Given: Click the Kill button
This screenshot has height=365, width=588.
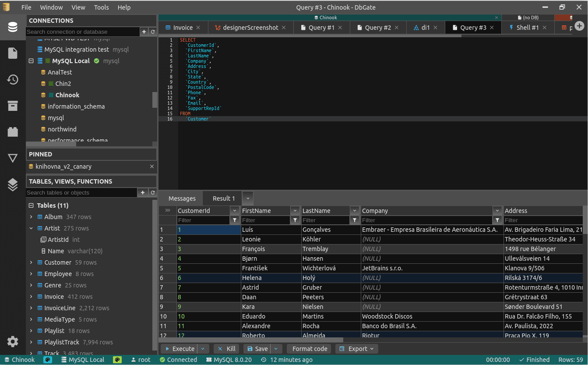Looking at the screenshot, I should (x=226, y=348).
